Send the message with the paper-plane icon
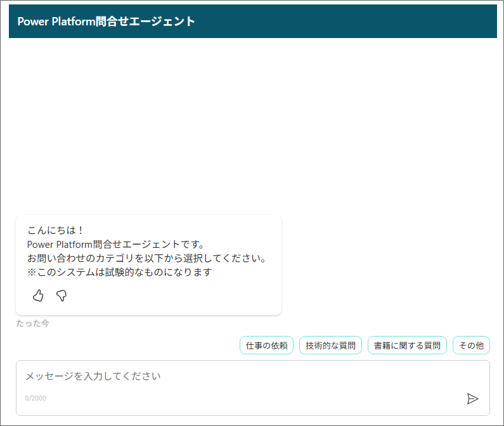This screenshot has width=504, height=426. [x=472, y=399]
